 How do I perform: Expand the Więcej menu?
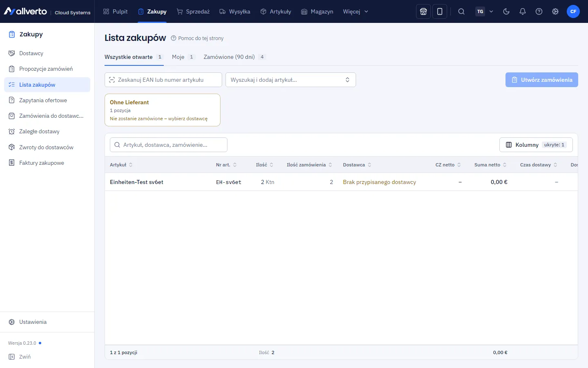point(356,11)
